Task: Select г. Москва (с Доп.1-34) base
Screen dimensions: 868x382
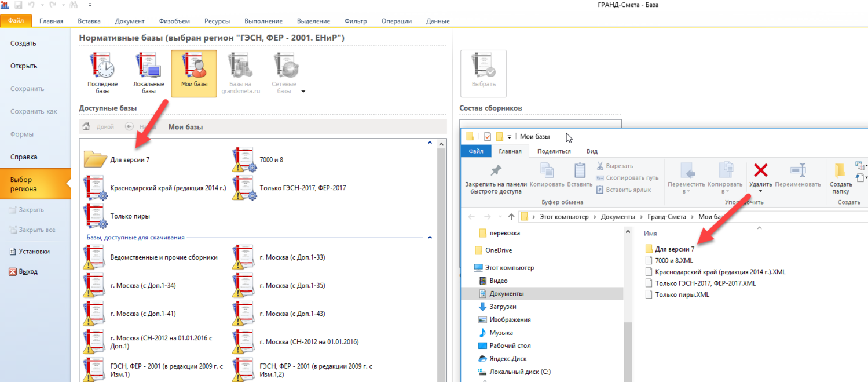Action: tap(130, 285)
